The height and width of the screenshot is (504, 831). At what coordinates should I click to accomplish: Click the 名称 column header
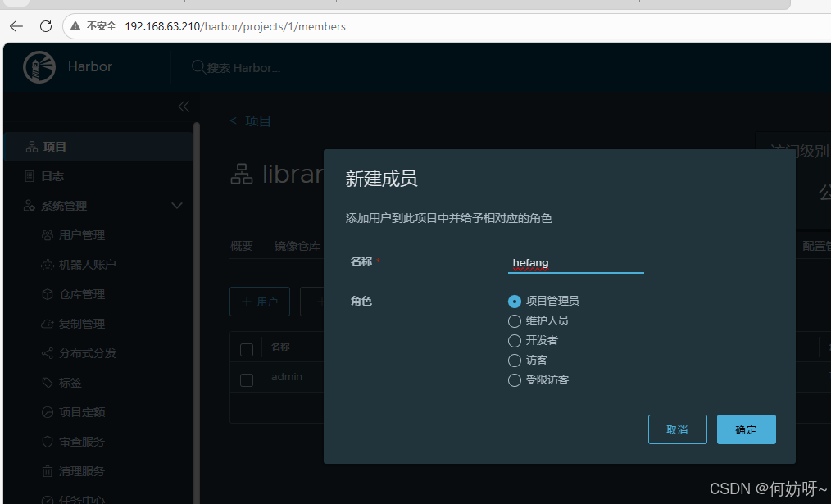pos(280,347)
